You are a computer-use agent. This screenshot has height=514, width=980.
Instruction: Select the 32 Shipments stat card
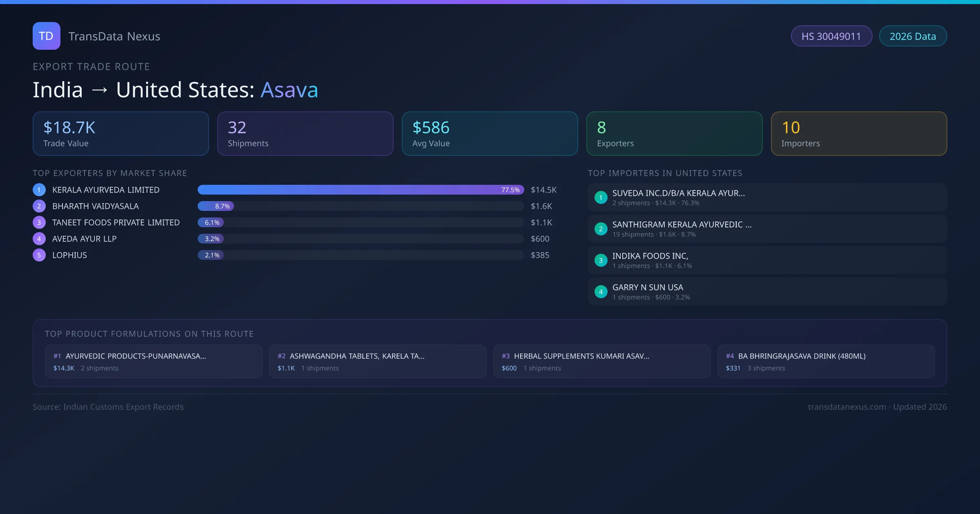pyautogui.click(x=305, y=133)
